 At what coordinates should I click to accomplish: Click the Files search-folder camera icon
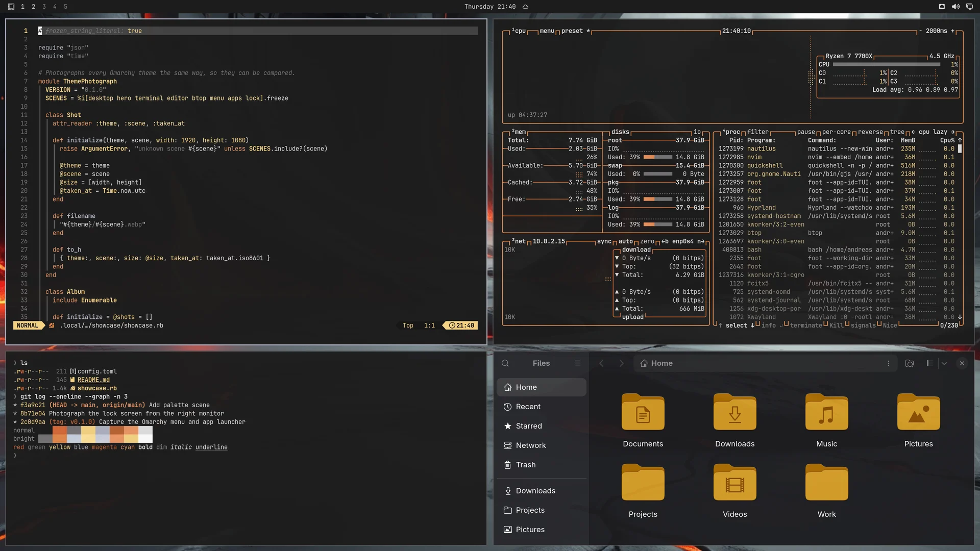[x=910, y=363]
